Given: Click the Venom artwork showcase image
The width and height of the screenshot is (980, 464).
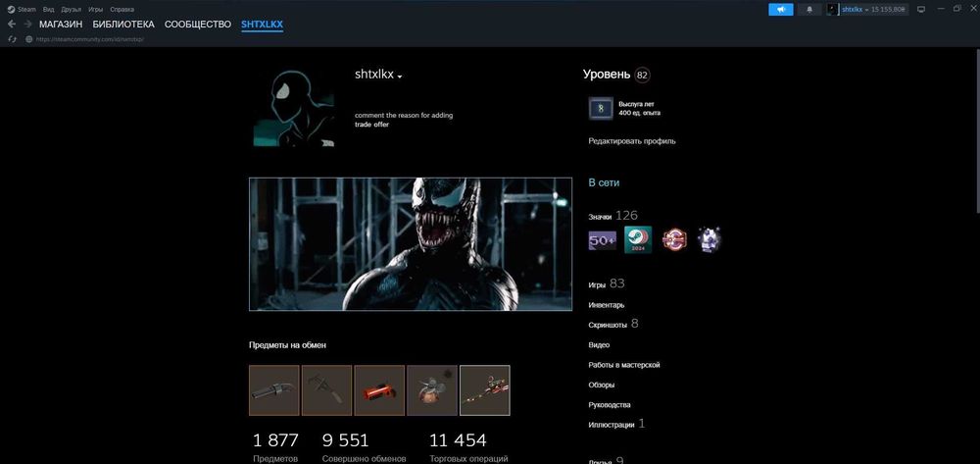Looking at the screenshot, I should coord(411,244).
